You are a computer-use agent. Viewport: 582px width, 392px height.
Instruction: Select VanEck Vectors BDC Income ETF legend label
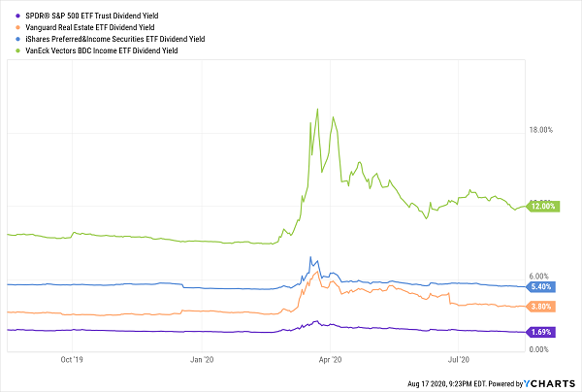101,50
